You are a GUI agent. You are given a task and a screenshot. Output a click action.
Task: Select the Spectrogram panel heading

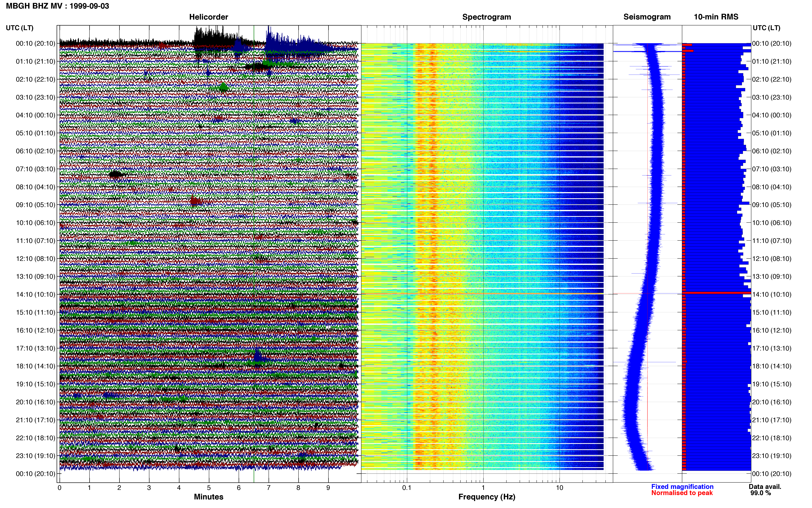point(487,17)
